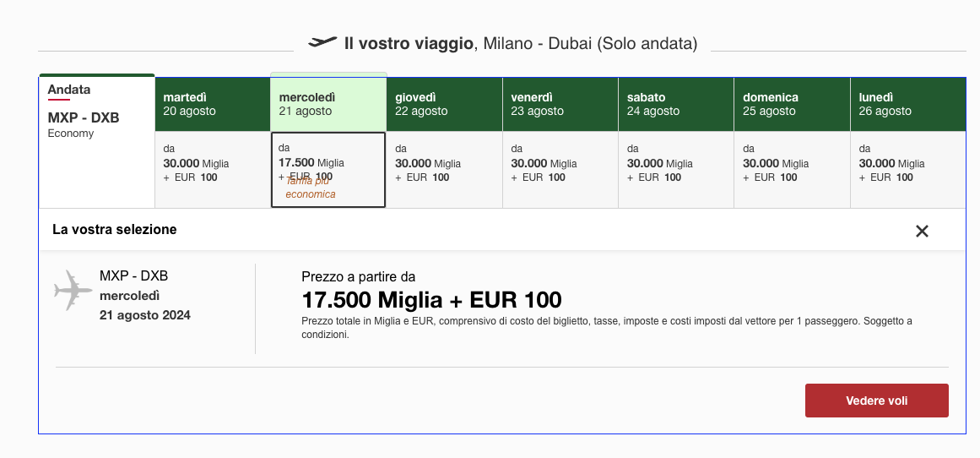Choose the 30.000 Miglia fare under sabato
This screenshot has height=458, width=980.
[x=676, y=170]
